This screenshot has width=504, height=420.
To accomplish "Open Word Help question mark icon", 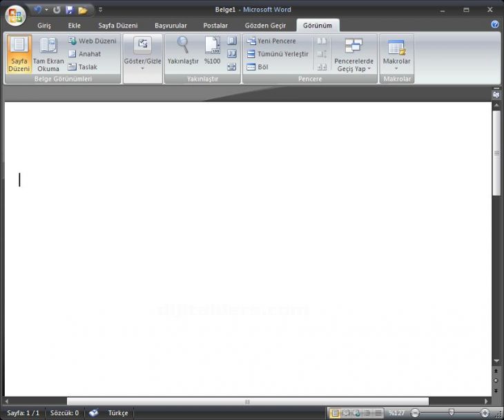I will pos(495,24).
